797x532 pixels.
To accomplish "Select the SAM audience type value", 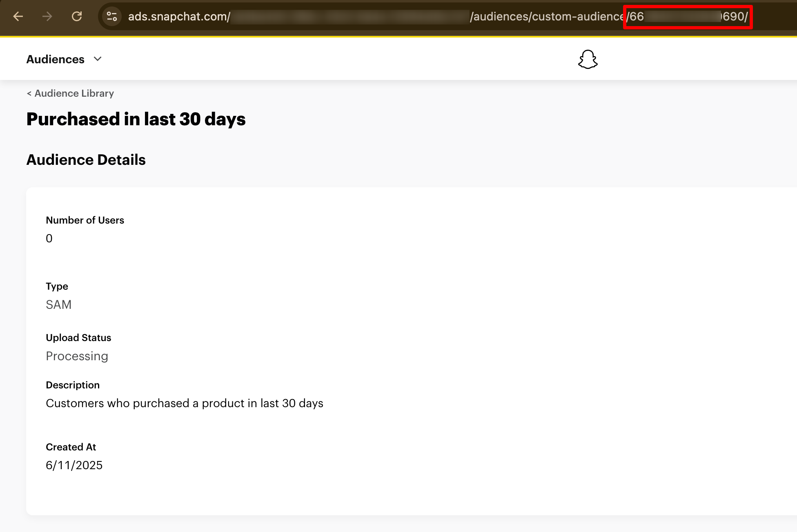I will coord(59,304).
